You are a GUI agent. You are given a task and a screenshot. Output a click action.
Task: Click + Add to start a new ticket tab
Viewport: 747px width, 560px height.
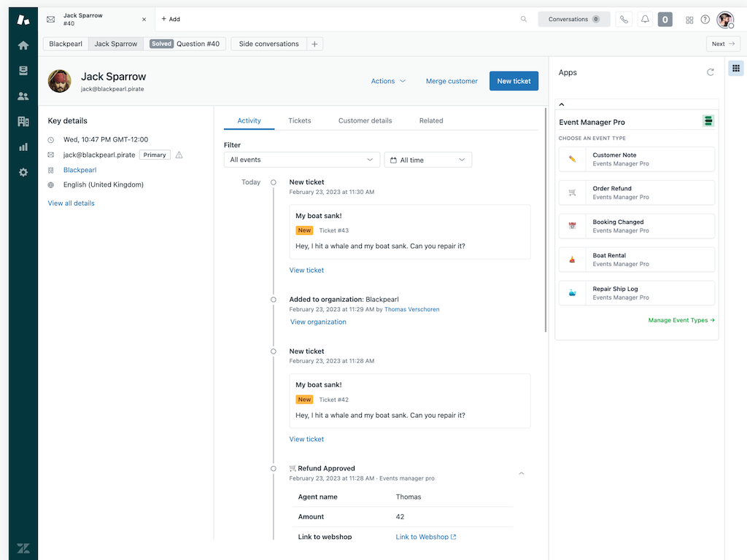tap(170, 19)
